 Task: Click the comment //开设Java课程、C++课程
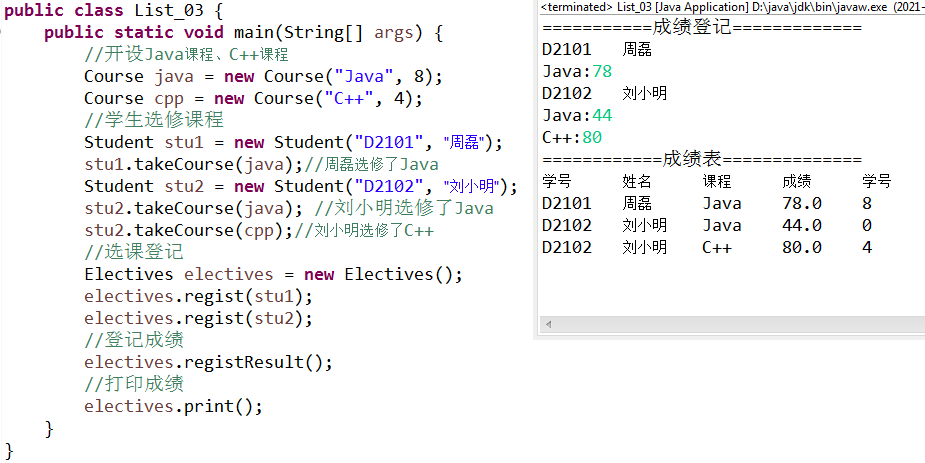186,55
